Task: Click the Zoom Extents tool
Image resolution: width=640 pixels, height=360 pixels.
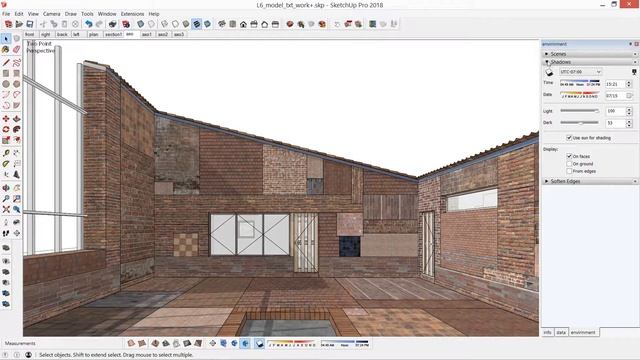Action: coord(6,209)
